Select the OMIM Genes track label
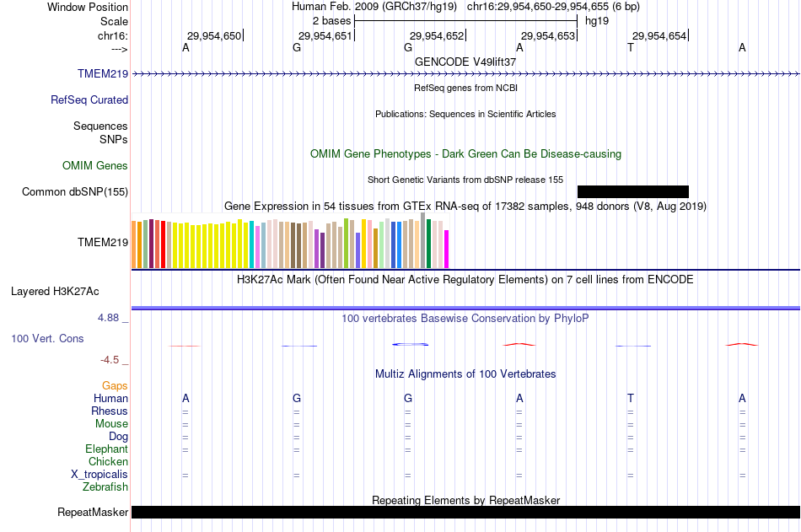This screenshot has height=532, width=801. click(x=95, y=165)
